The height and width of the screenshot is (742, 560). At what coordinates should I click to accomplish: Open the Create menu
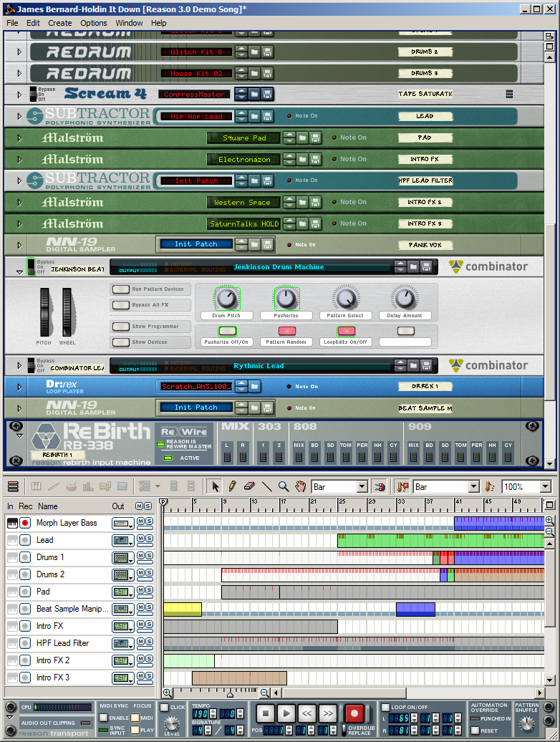[x=60, y=23]
